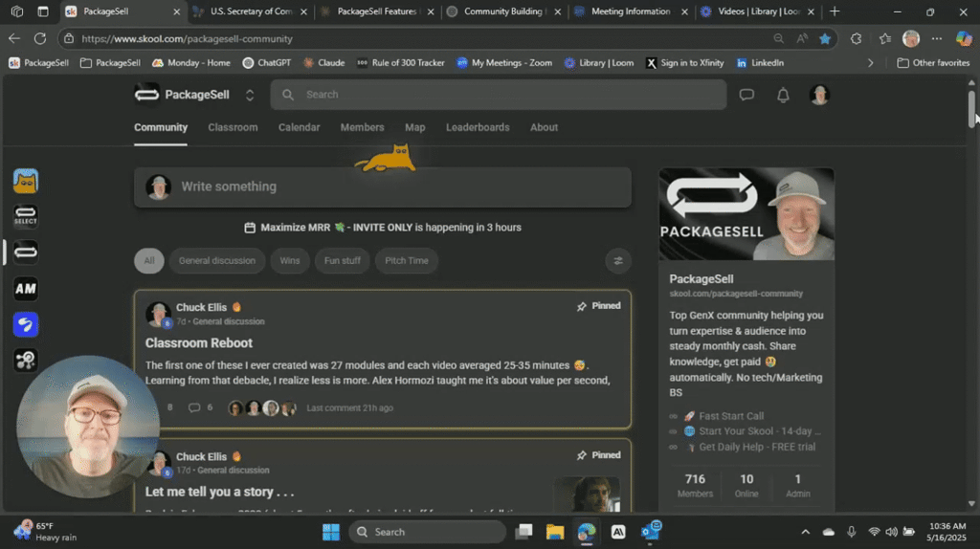Refresh the browser page
This screenshot has width=980, height=549.
coord(40,38)
